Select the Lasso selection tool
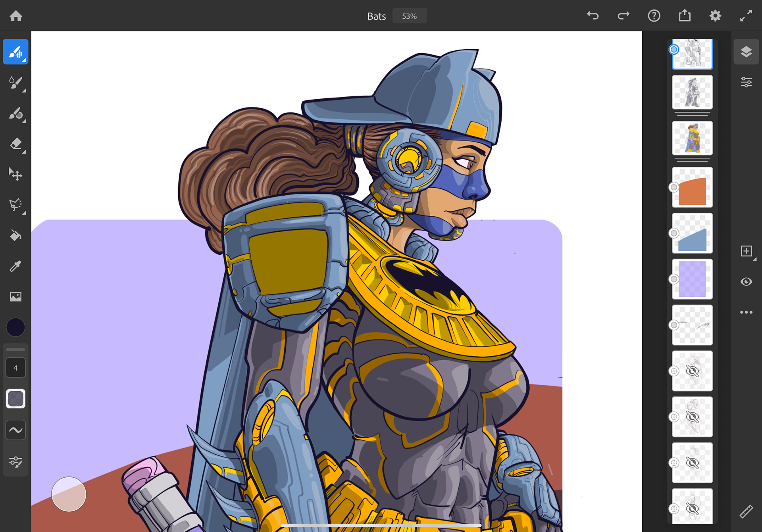Screen dimensions: 762x532 (15, 205)
